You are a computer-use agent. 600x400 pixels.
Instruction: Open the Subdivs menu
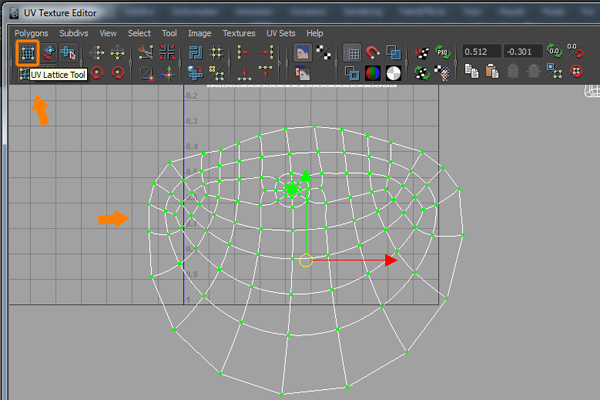(x=73, y=33)
